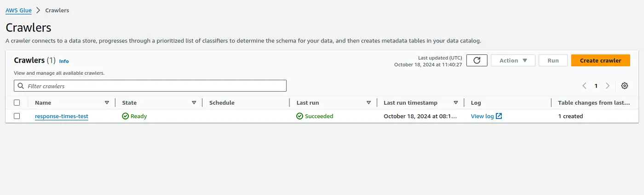Go to next page arrow
The height and width of the screenshot is (195, 644).
click(607, 86)
